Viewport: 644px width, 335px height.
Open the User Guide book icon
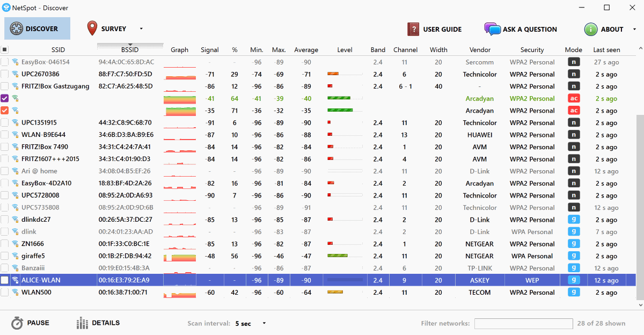click(x=413, y=29)
